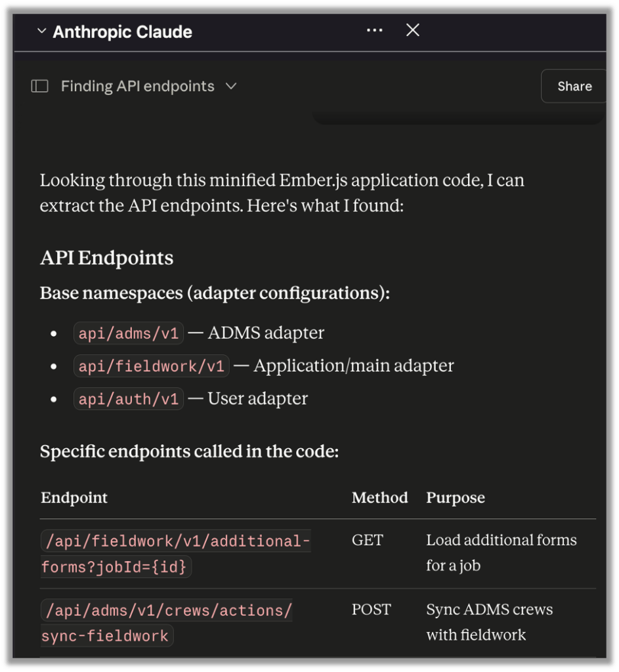
Task: Open the three-dot more options menu
Action: (x=374, y=30)
